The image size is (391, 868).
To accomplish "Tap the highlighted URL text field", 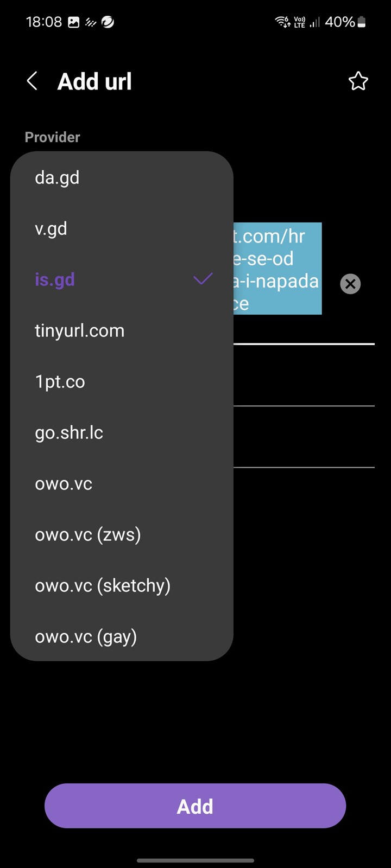I will click(x=278, y=269).
